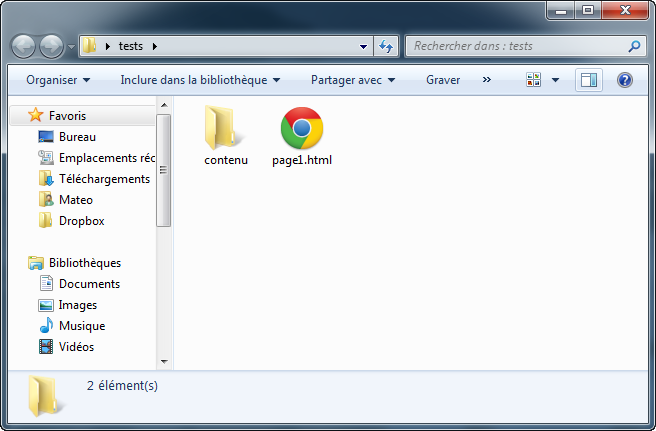Open the Organiser menu
The height and width of the screenshot is (431, 656).
(58, 80)
